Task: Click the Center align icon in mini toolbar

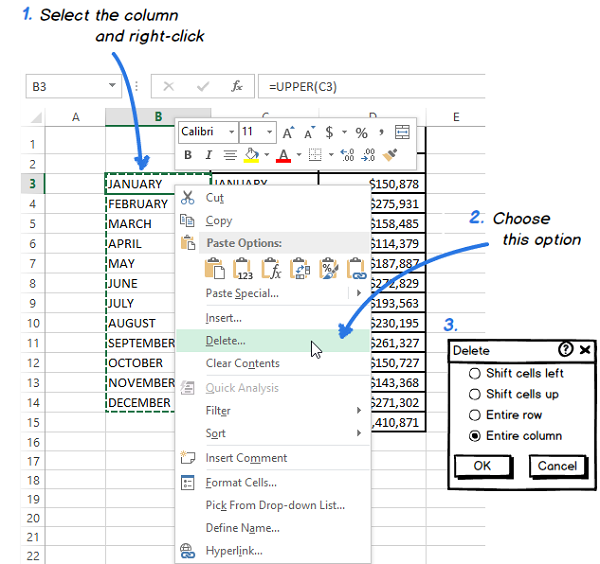Action: (230, 155)
